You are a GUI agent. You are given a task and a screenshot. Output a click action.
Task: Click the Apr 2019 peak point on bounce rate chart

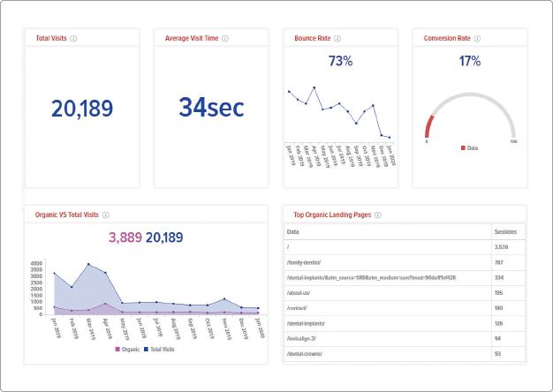(314, 87)
